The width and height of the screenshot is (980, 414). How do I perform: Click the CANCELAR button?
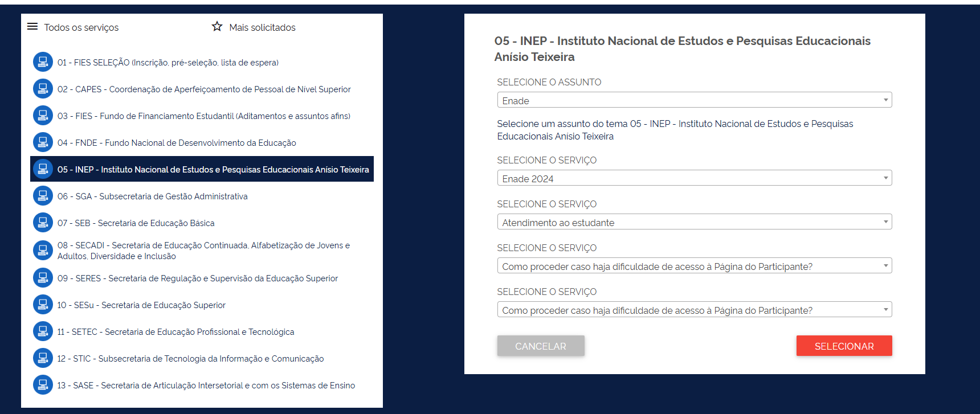[x=541, y=346]
